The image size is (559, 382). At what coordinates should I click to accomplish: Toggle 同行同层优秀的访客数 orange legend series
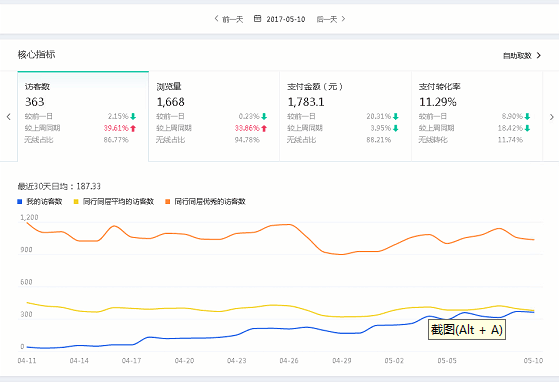click(205, 202)
